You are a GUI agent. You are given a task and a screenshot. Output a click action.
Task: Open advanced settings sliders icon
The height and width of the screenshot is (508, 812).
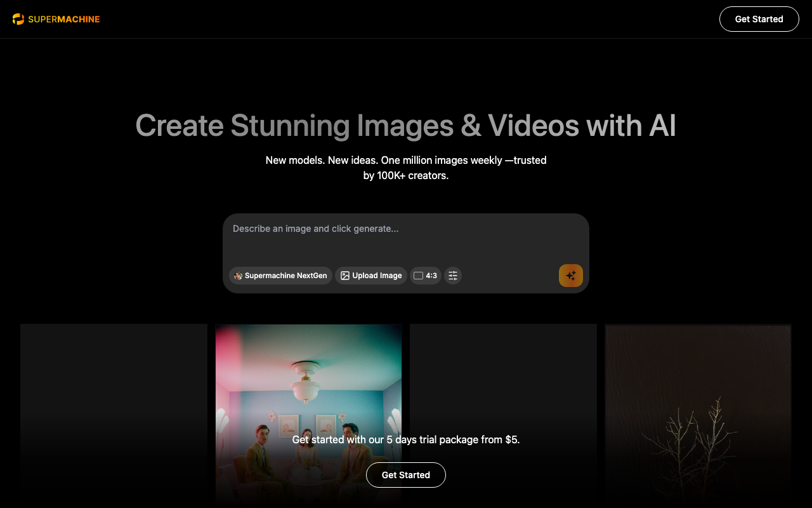point(453,276)
